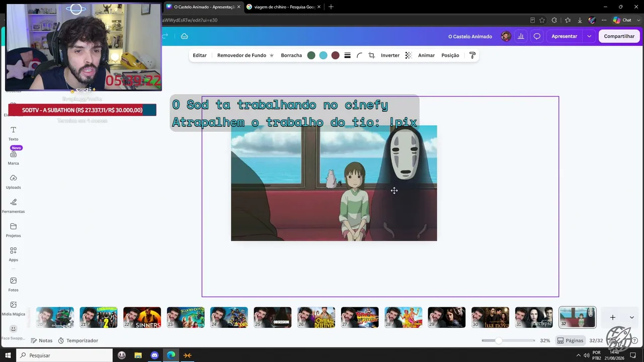Pick the light blue color swatch
Viewport: 644px width, 362px height.
tap(323, 55)
